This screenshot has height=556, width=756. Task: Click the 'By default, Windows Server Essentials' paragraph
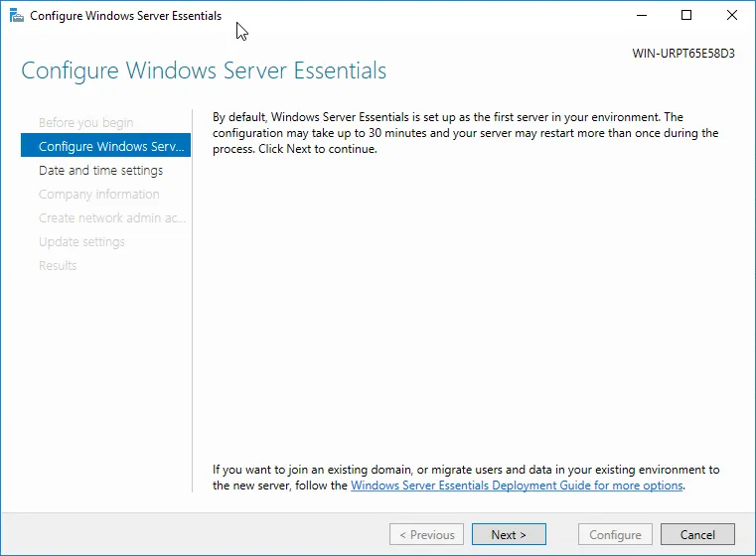click(465, 133)
